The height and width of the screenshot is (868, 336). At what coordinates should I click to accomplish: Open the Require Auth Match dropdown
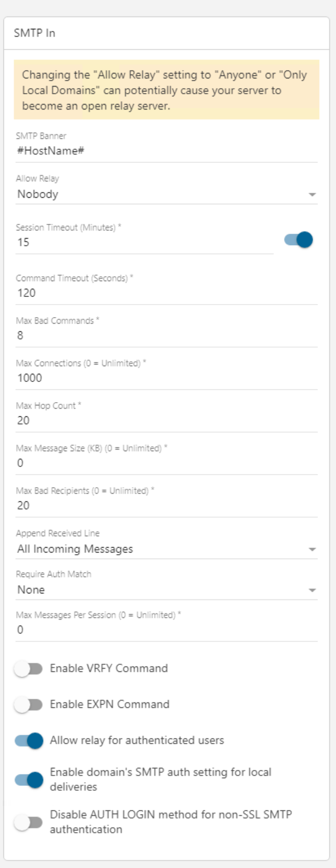point(166,590)
